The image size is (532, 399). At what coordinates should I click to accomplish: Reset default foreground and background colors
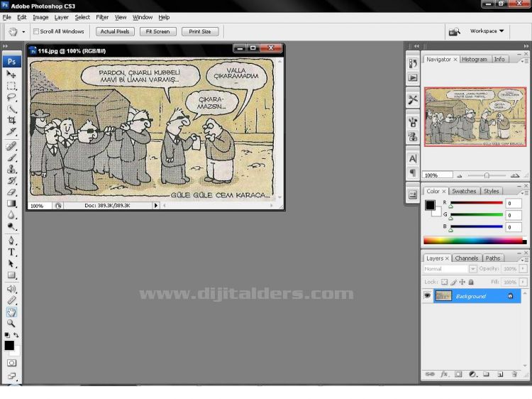click(7, 335)
